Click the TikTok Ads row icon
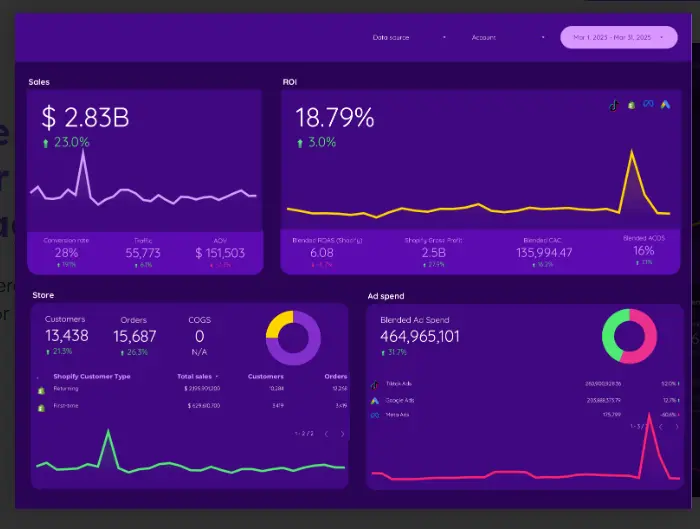The image size is (700, 529). pos(375,384)
